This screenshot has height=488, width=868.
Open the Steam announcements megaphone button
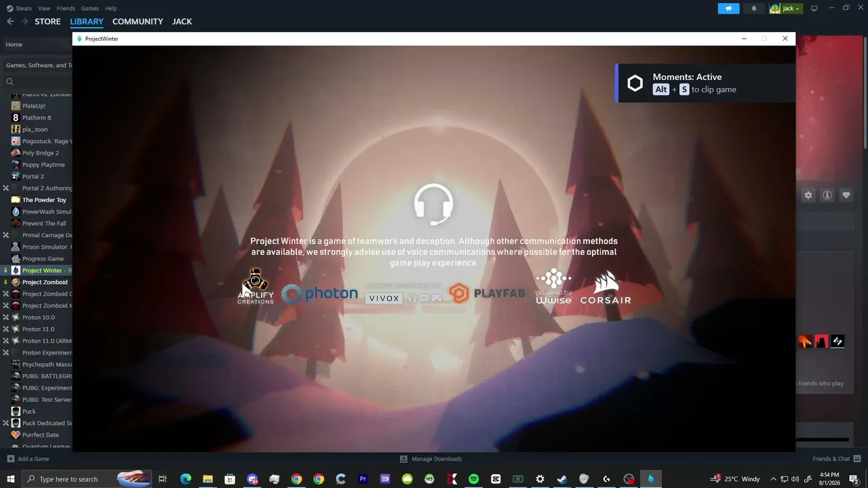tap(728, 8)
